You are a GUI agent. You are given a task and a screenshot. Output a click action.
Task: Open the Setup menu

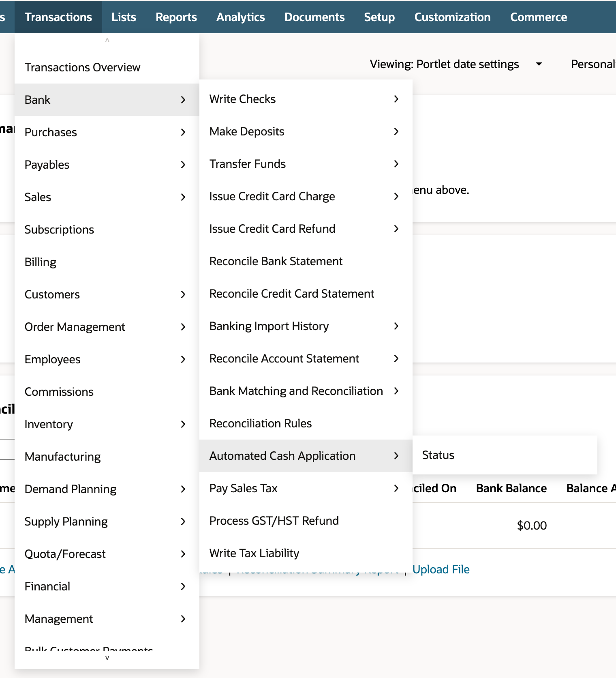point(379,17)
